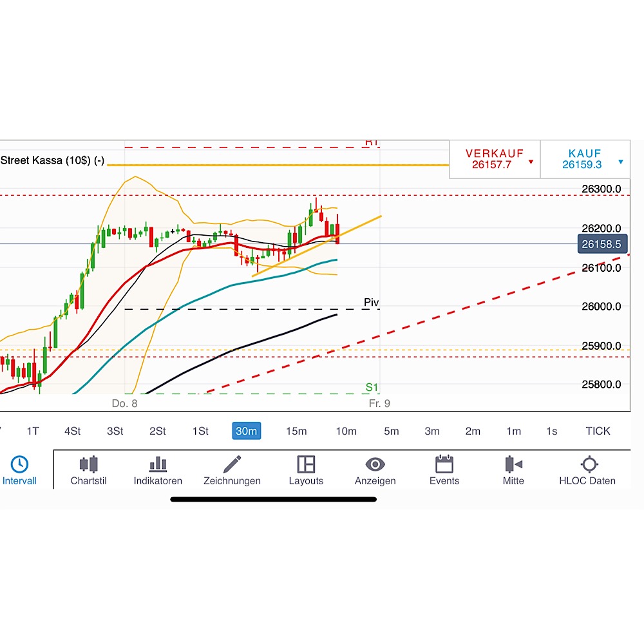Expand the KAUF order dropdown arrow
Viewport: 644px width, 644px height.
[620, 162]
